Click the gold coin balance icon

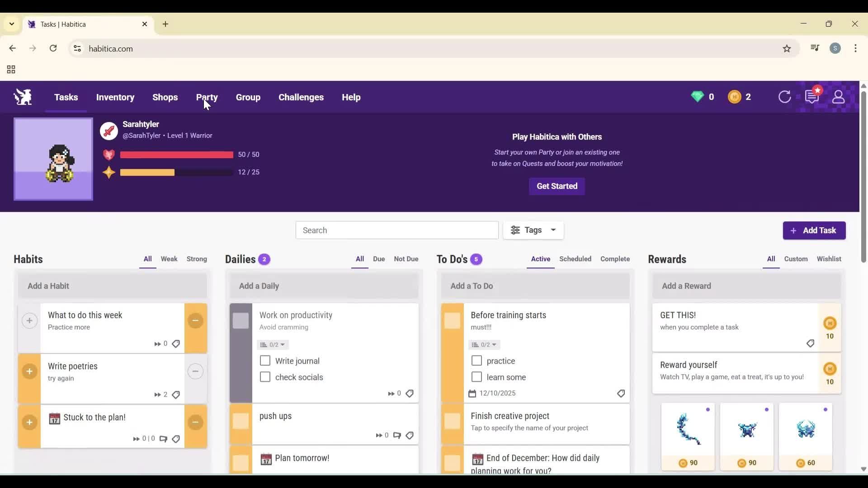[734, 97]
